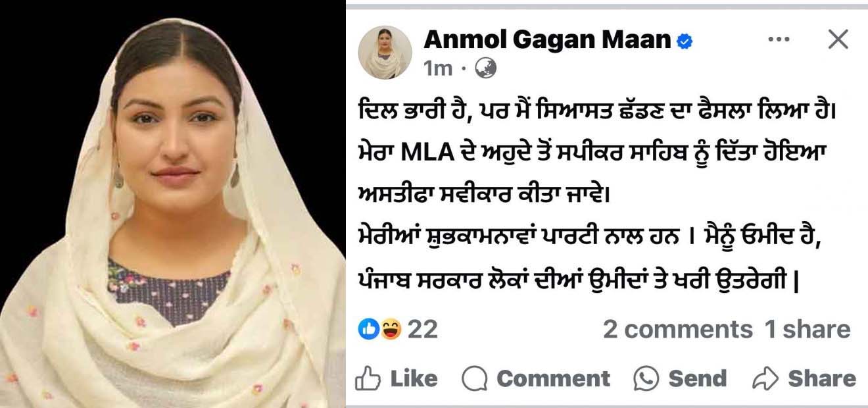Open the three-dot post options menu
This screenshot has height=408, width=868.
coord(779,40)
